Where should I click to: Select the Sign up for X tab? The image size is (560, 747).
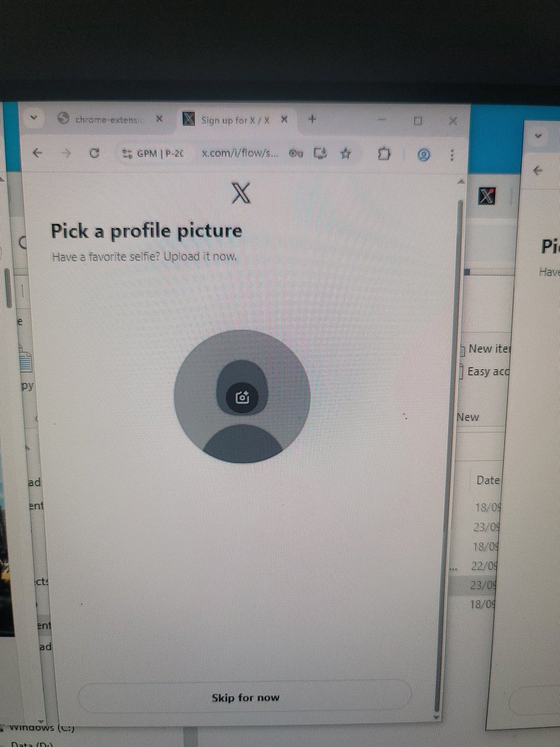coord(235,119)
